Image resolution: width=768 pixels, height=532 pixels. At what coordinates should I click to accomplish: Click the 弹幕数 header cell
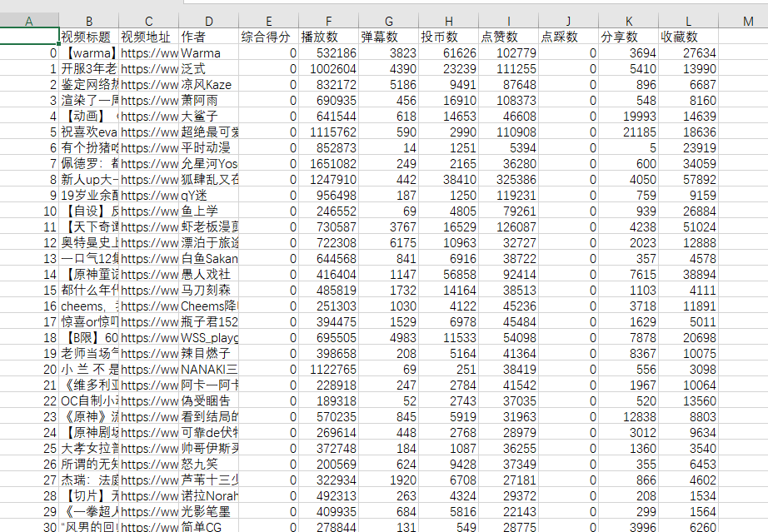[388, 37]
